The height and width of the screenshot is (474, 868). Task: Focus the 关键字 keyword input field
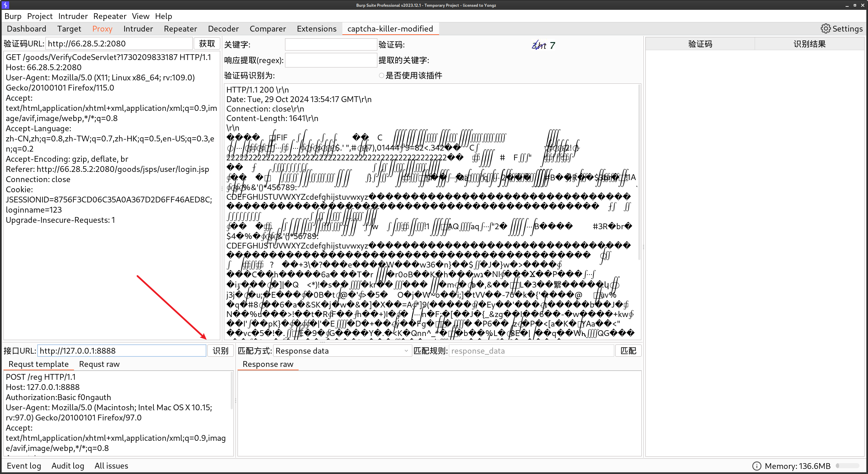tap(331, 45)
